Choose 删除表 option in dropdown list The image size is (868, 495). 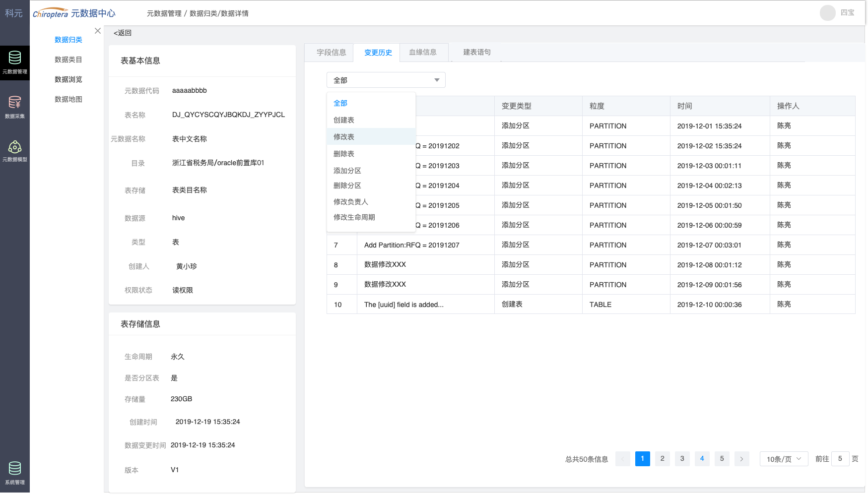pos(371,154)
